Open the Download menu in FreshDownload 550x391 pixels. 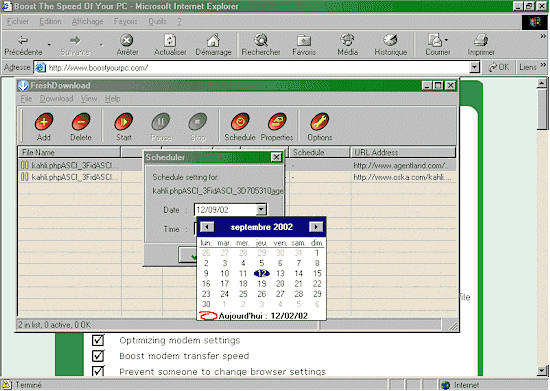(x=56, y=99)
